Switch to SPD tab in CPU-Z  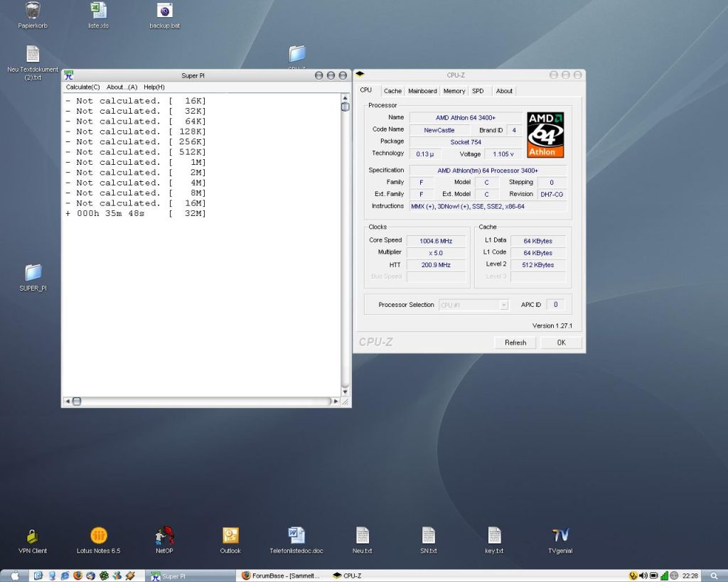click(x=478, y=91)
